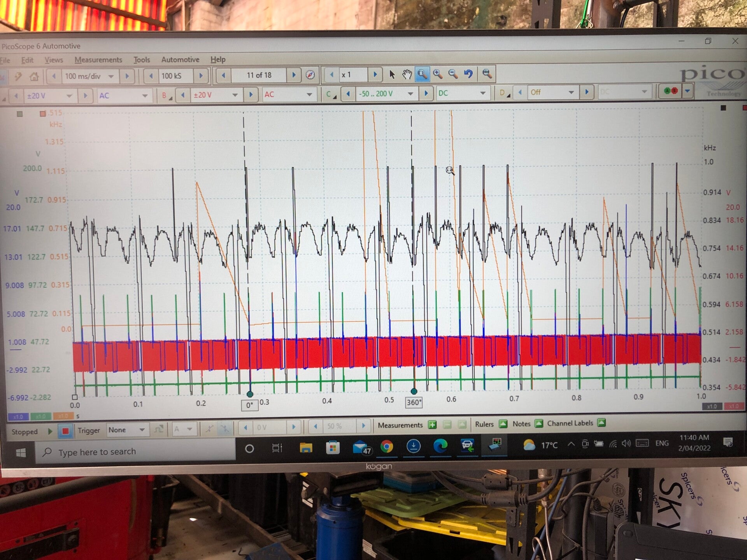
Task: Go to next waveform buffer after 11 of 18
Action: 294,75
